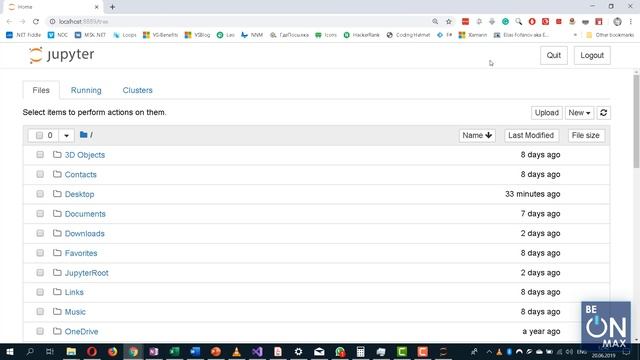This screenshot has height=360, width=640.
Task: Open Calculator from the taskbar
Action: [x=360, y=351]
